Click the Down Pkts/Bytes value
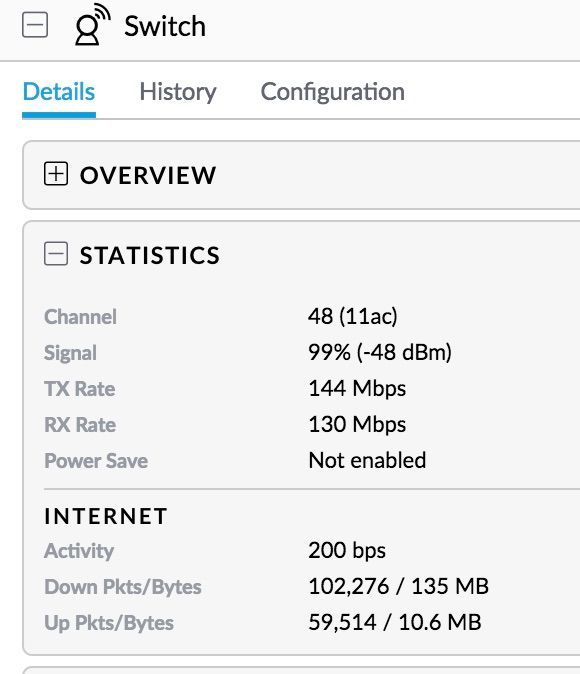 399,586
